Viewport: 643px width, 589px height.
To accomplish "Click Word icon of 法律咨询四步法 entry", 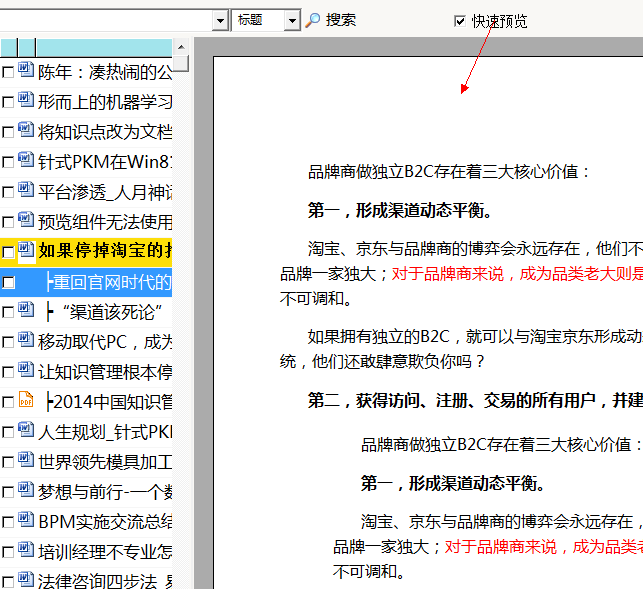I will [x=26, y=579].
